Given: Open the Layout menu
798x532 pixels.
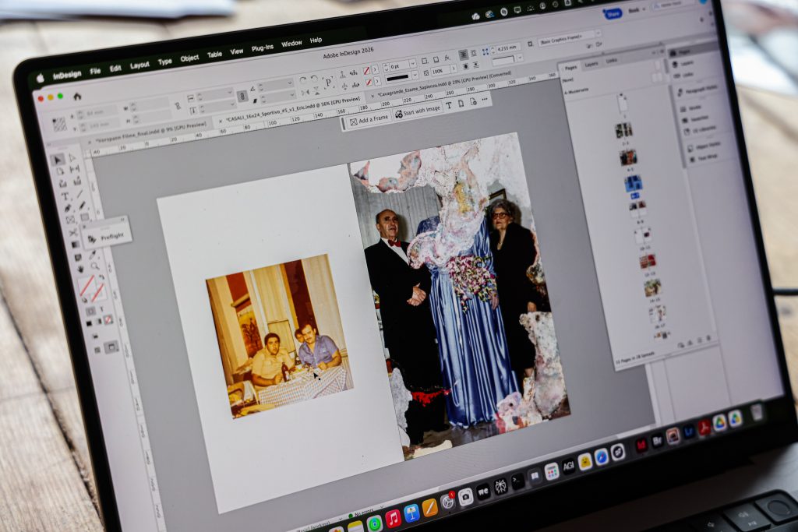Looking at the screenshot, I should 139,65.
